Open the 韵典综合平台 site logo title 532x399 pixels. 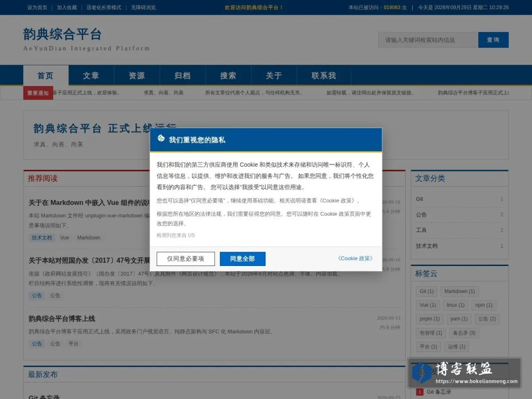point(63,34)
